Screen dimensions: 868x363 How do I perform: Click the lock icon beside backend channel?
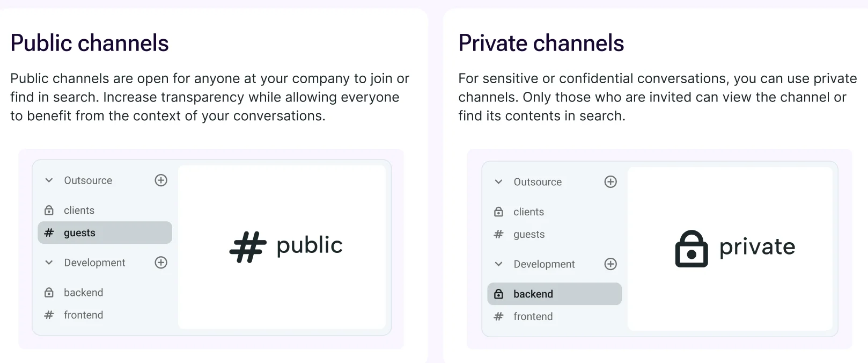49,292
